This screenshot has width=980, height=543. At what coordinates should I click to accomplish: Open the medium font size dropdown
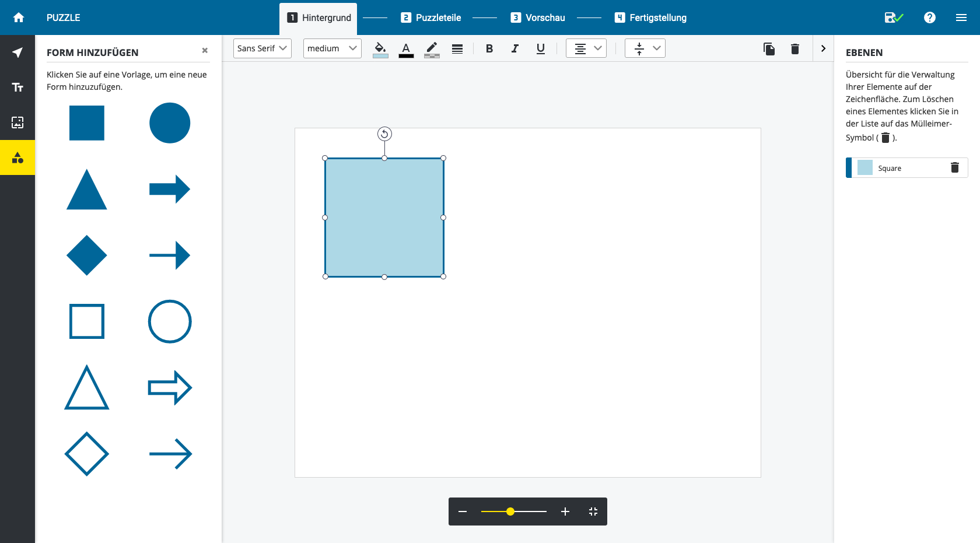click(x=332, y=48)
